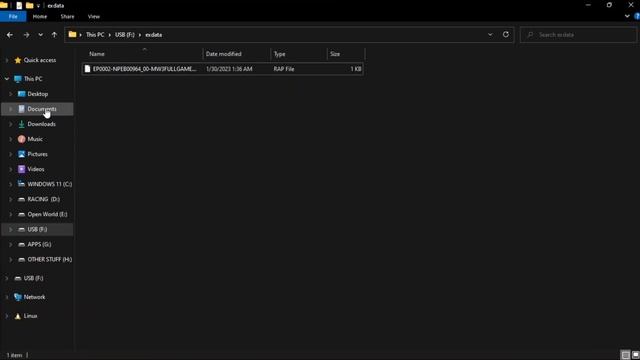
Task: Open RACING (D:) drive
Action: tap(43, 199)
